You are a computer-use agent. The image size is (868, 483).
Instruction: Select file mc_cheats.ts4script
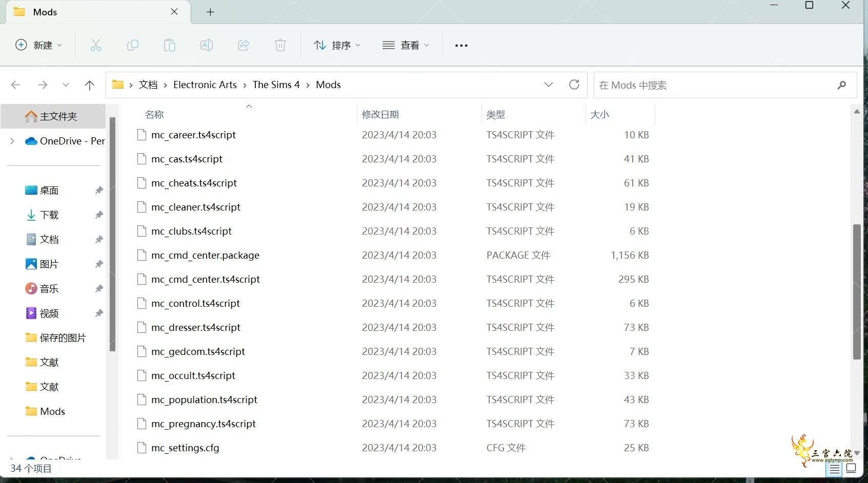point(194,183)
